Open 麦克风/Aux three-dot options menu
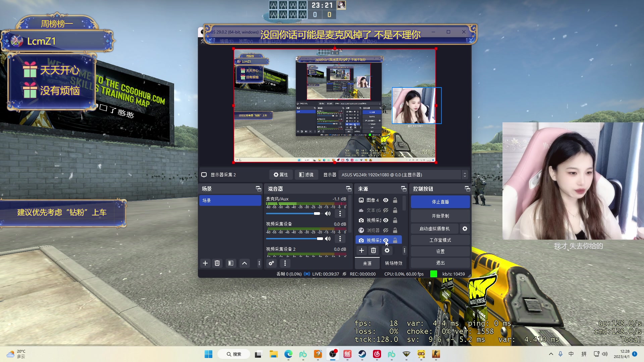Viewport: 644px width, 362px height. click(340, 214)
